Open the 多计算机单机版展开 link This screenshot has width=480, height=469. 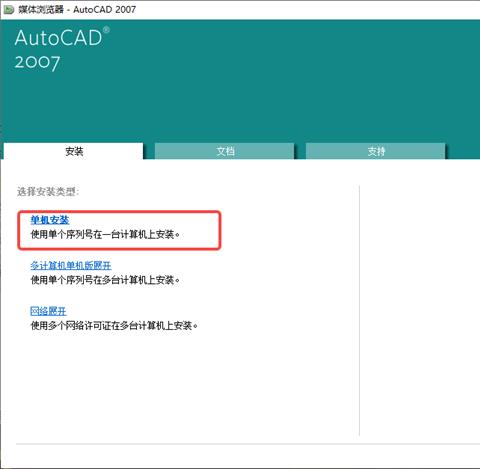click(x=71, y=266)
